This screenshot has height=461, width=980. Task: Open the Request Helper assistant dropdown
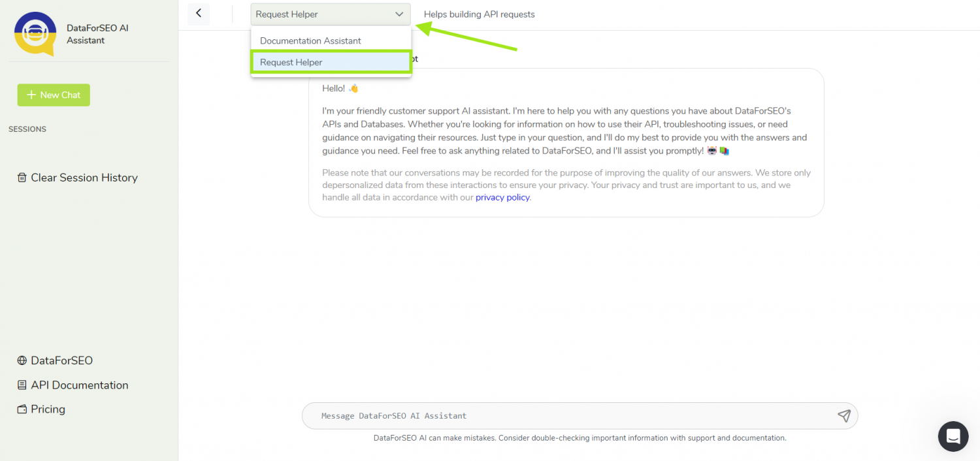coord(331,14)
